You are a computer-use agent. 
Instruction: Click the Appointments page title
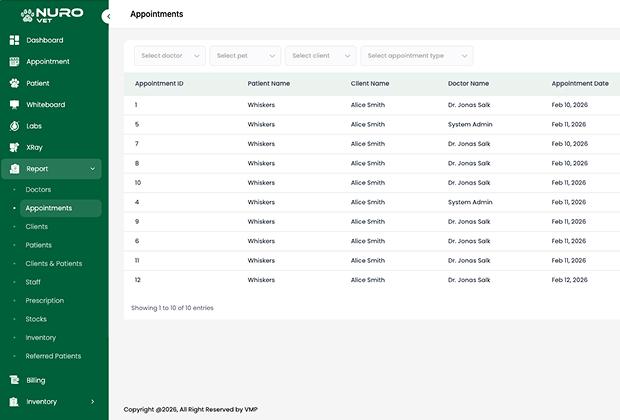point(157,14)
